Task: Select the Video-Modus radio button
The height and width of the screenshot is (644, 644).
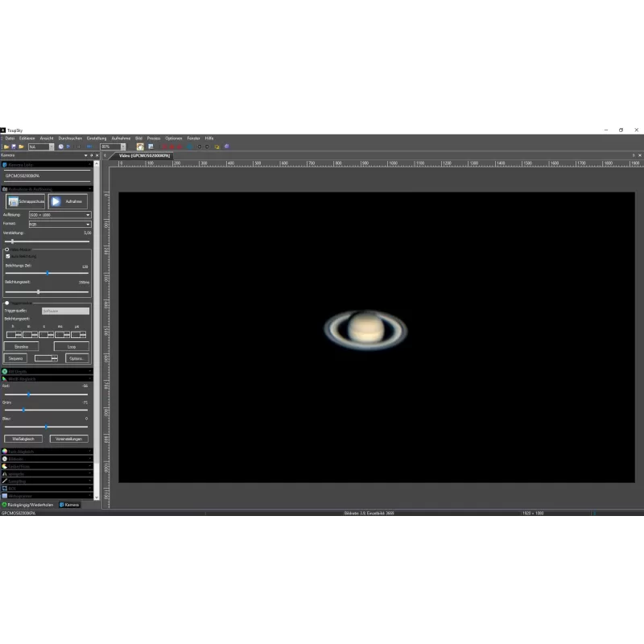Action: tap(8, 249)
